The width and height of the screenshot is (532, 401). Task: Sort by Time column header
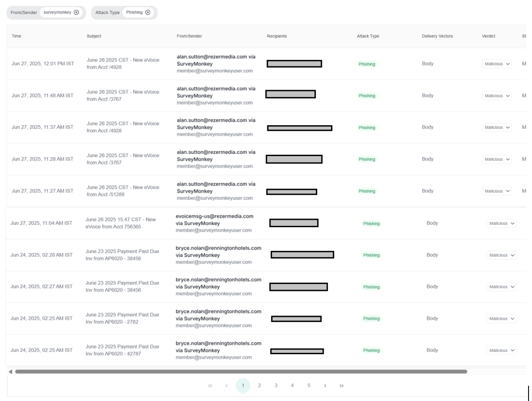[x=16, y=36]
